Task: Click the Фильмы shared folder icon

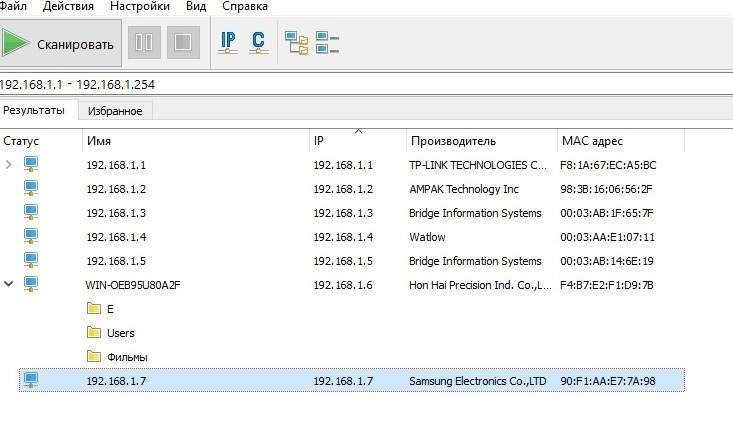Action: coord(94,357)
